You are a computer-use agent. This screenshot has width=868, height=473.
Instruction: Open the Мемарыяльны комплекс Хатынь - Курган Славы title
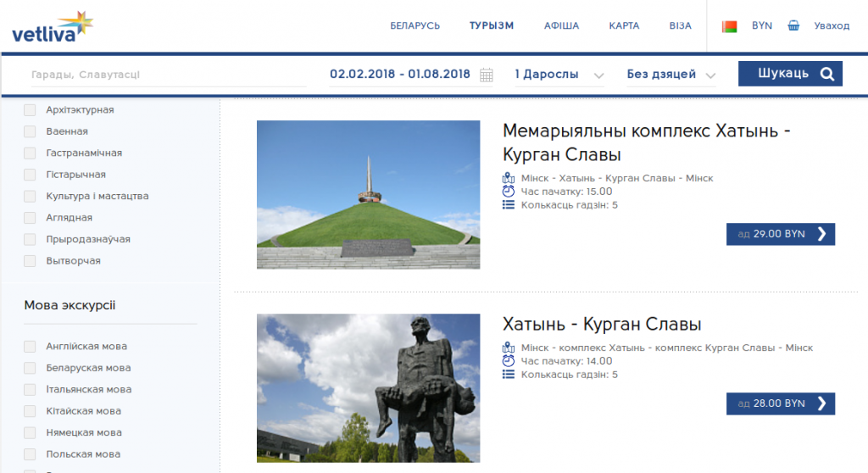(646, 142)
